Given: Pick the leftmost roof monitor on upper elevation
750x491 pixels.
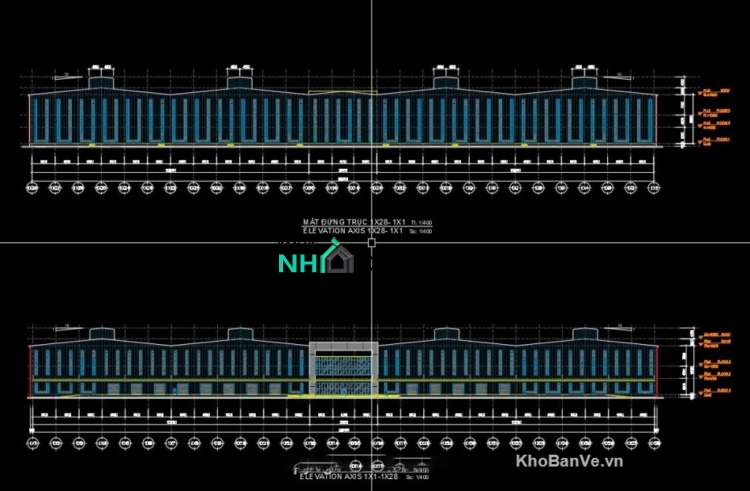Looking at the screenshot, I should point(103,75).
